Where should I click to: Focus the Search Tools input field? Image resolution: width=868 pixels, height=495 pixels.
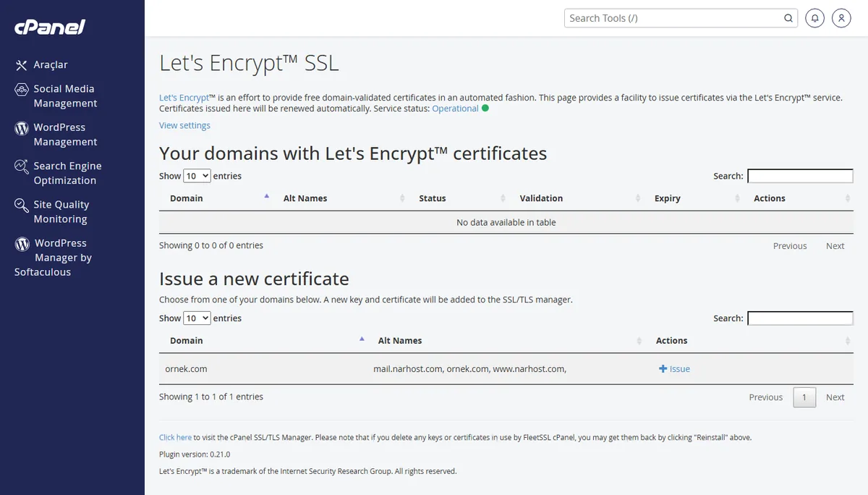click(x=673, y=18)
